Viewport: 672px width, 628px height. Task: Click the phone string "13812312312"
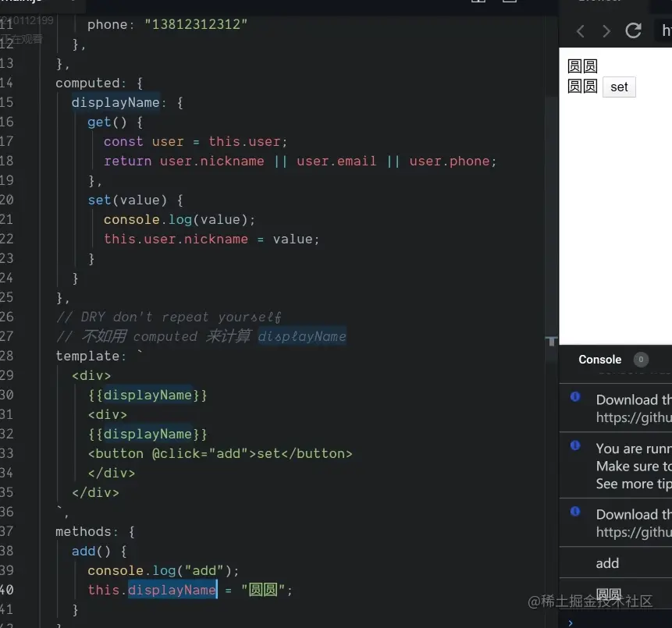pos(196,24)
